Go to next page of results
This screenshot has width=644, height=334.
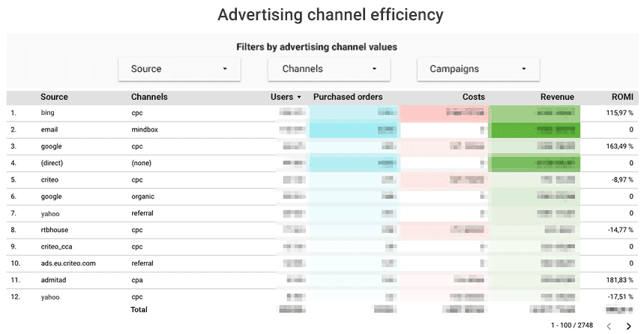point(628,326)
